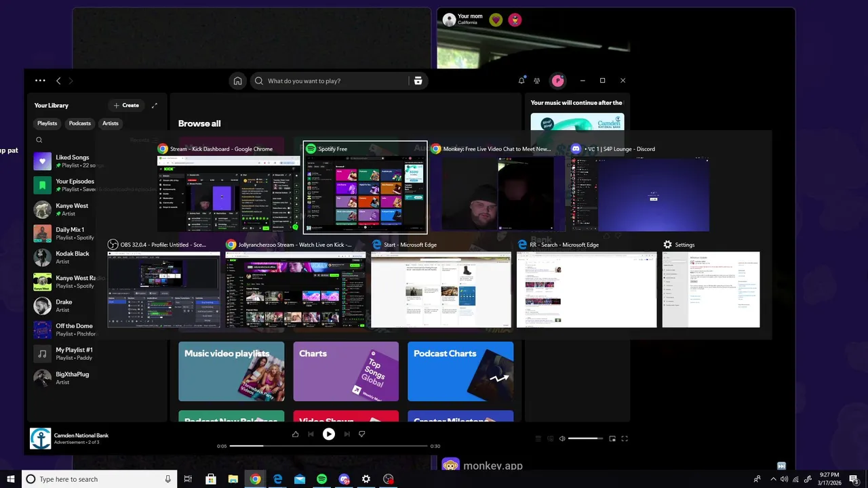This screenshot has height=488, width=868.
Task: Skip to next track
Action: 347,434
